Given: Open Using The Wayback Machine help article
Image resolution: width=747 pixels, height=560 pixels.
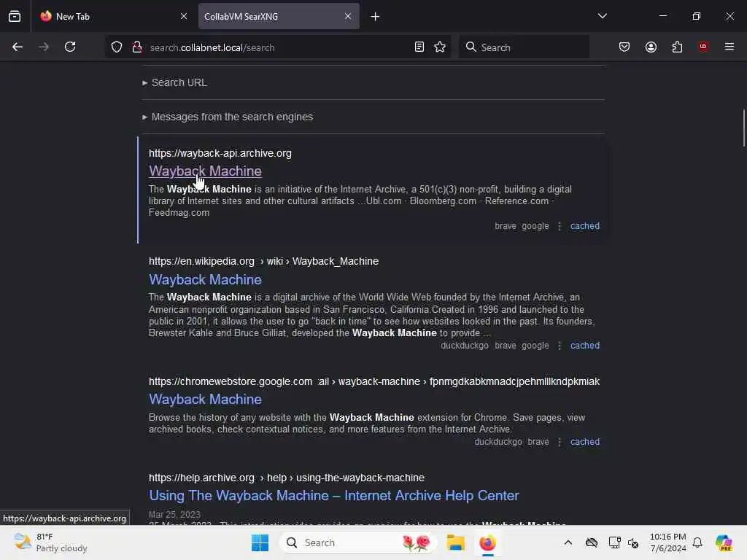Looking at the screenshot, I should 334,495.
